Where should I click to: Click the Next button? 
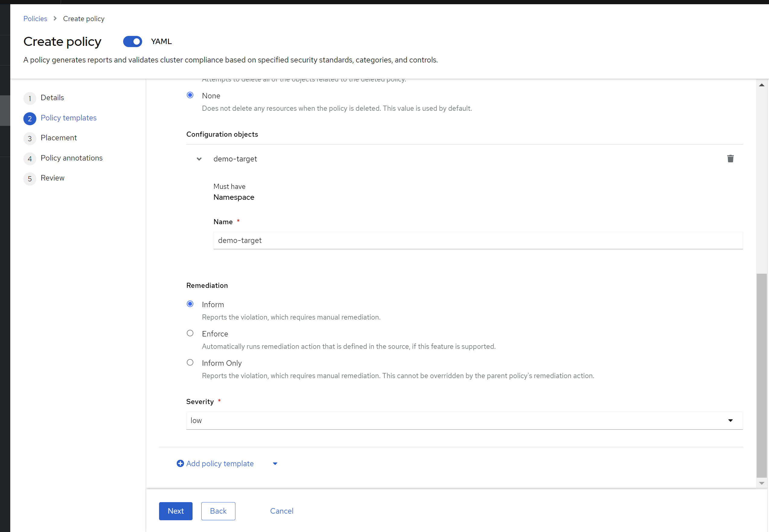pos(176,511)
